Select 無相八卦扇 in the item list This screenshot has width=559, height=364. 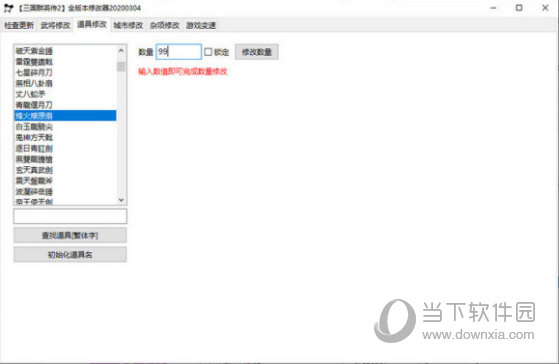click(65, 83)
